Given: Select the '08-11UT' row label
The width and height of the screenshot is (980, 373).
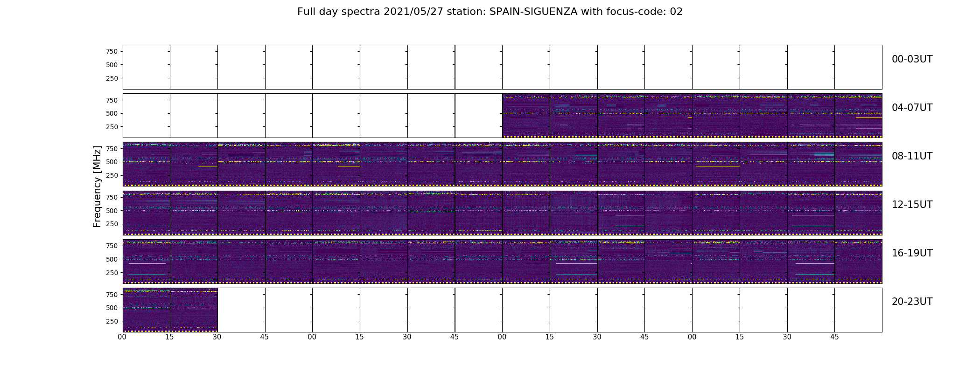Looking at the screenshot, I should pos(912,156).
